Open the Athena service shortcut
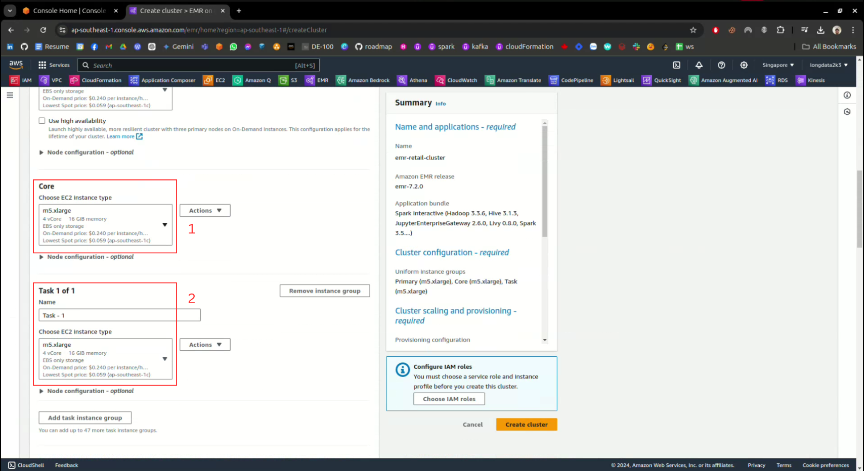The image size is (868, 473). click(412, 80)
